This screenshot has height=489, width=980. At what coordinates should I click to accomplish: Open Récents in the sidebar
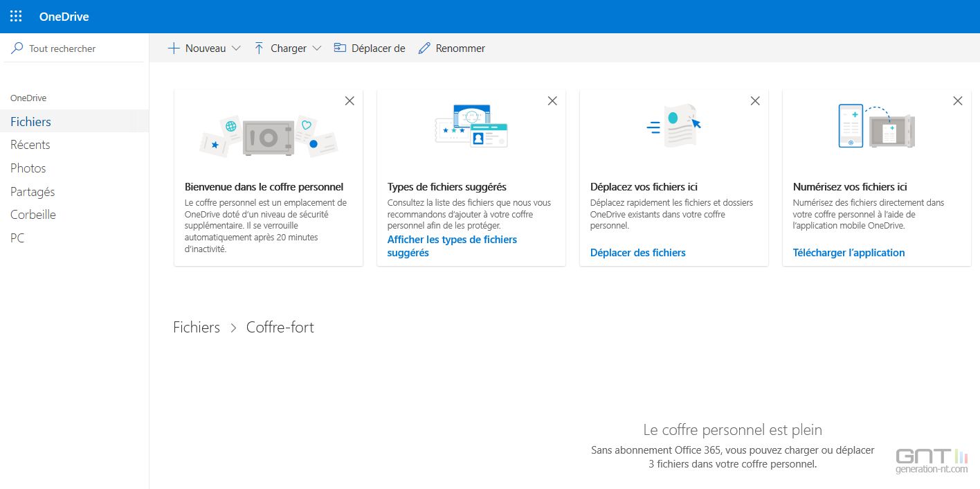pyautogui.click(x=30, y=145)
